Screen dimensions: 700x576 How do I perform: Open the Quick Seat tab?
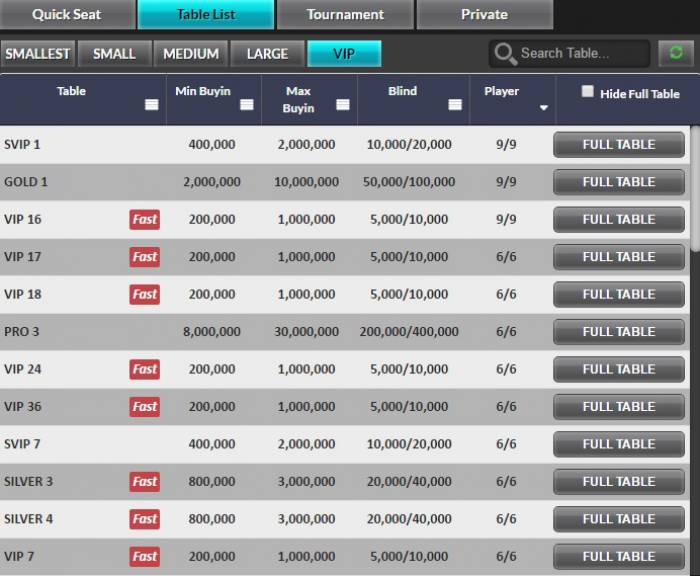(67, 14)
